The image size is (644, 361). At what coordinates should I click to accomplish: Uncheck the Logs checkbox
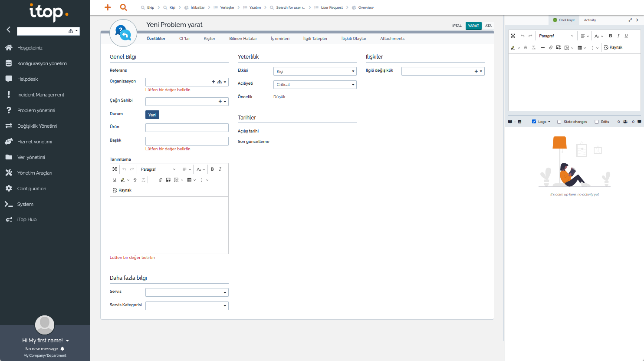click(x=534, y=122)
